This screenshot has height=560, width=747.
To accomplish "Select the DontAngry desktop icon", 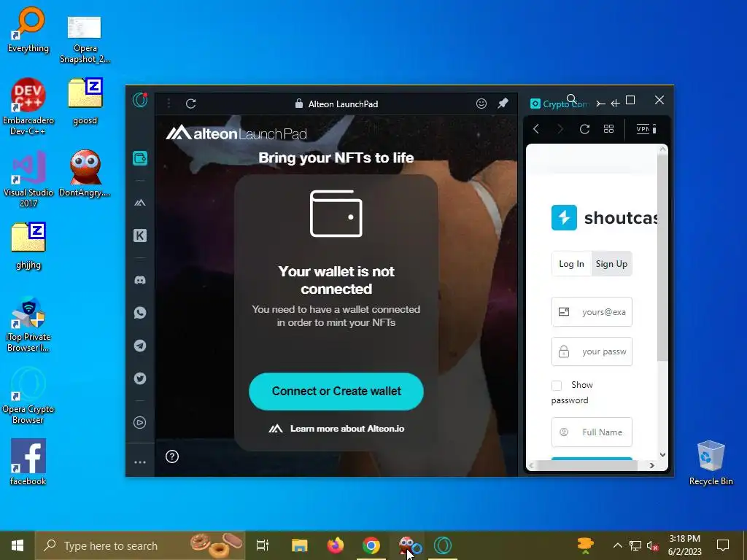I will click(x=85, y=174).
